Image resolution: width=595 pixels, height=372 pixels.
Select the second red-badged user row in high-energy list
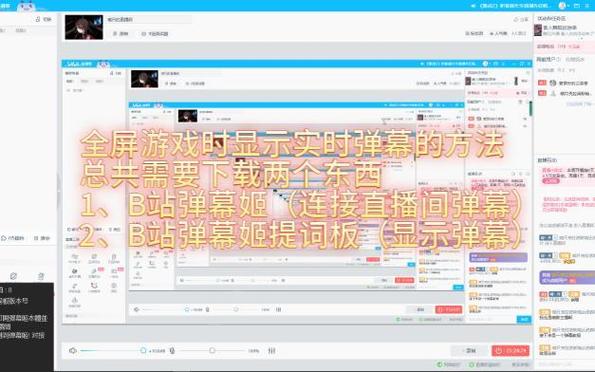click(565, 93)
